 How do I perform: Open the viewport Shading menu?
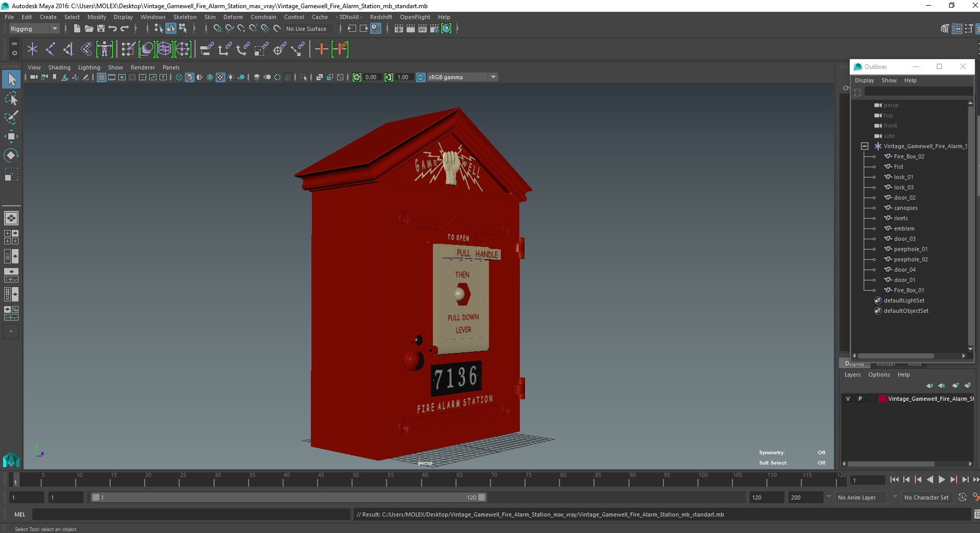click(59, 67)
